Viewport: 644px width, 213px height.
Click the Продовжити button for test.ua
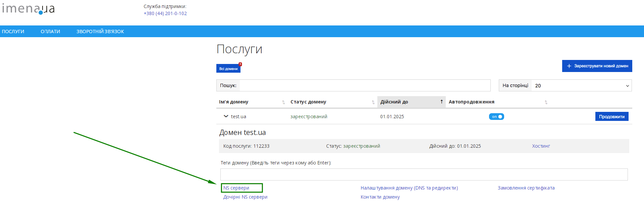coord(612,117)
